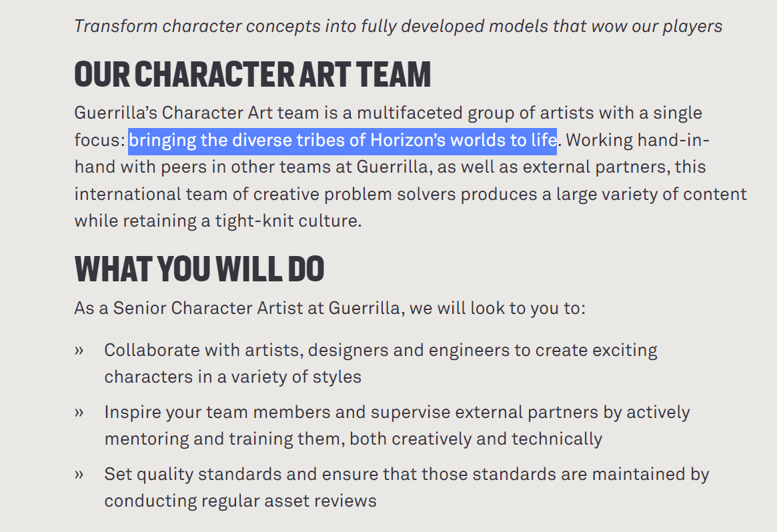Click the first bullet marker before Collaborate
Screen dimensions: 777x532
[79, 350]
